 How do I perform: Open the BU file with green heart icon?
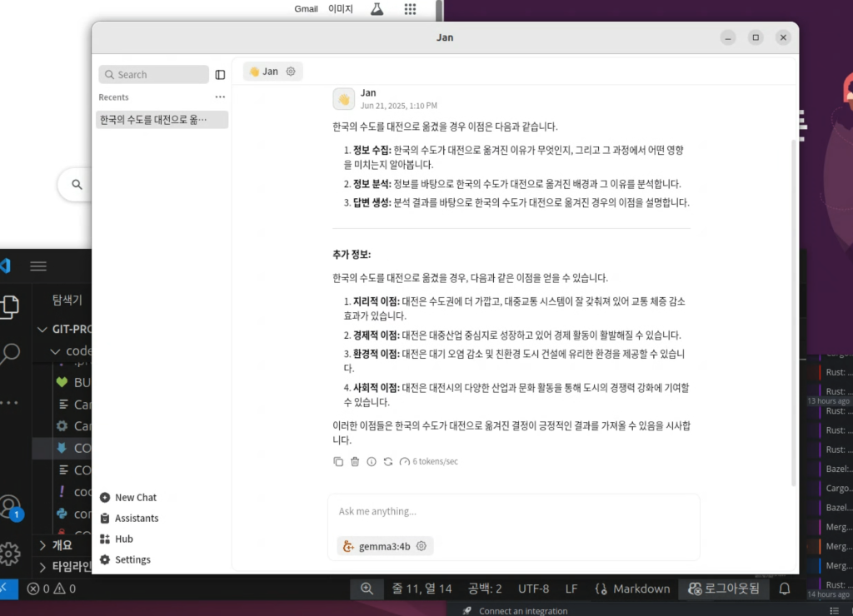click(73, 382)
